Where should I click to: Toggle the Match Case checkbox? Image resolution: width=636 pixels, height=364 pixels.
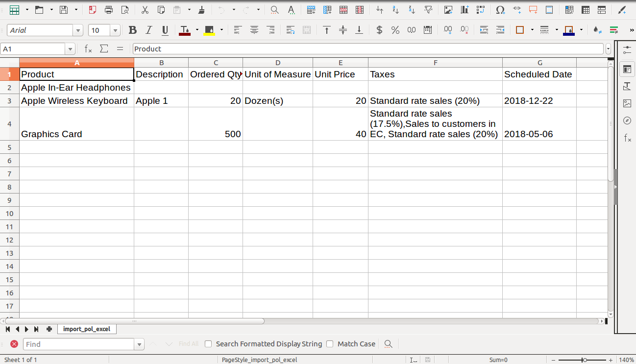(x=330, y=344)
